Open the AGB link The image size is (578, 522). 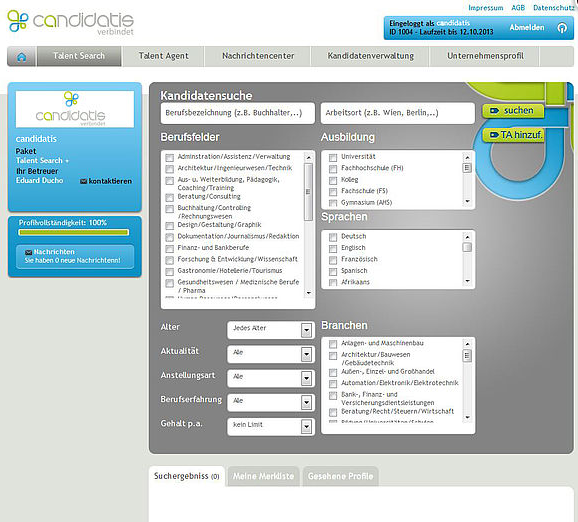(518, 8)
